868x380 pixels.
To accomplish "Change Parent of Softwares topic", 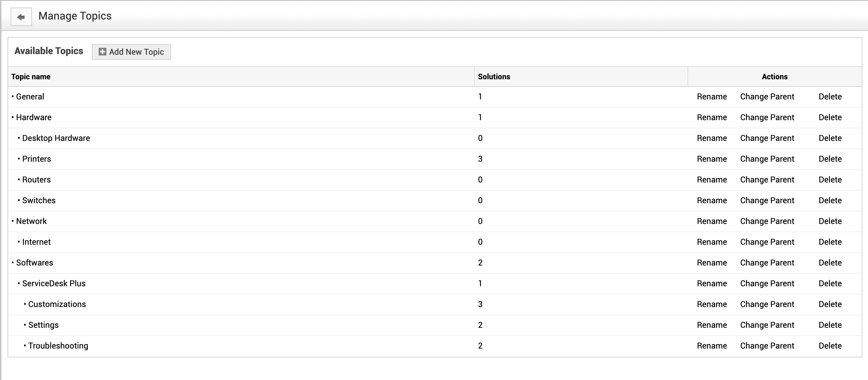I will (x=767, y=263).
